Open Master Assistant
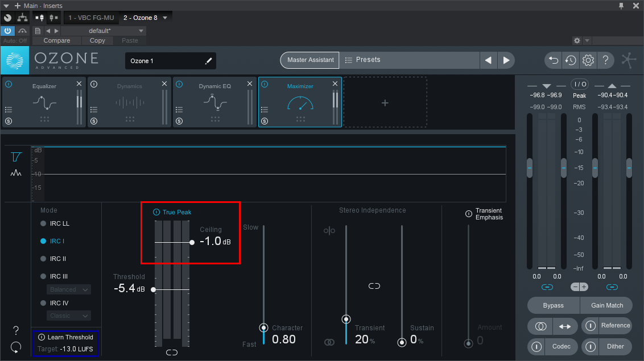Image resolution: width=644 pixels, height=361 pixels. (x=310, y=60)
